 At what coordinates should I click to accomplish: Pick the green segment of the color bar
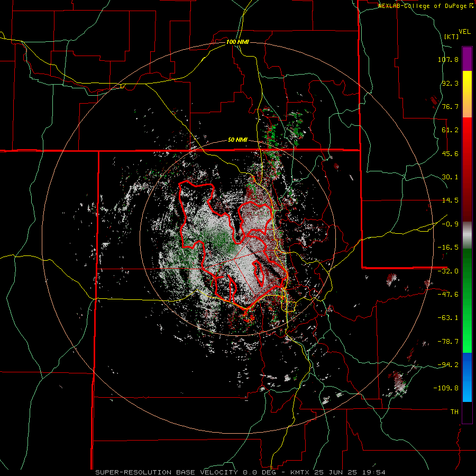point(467,300)
